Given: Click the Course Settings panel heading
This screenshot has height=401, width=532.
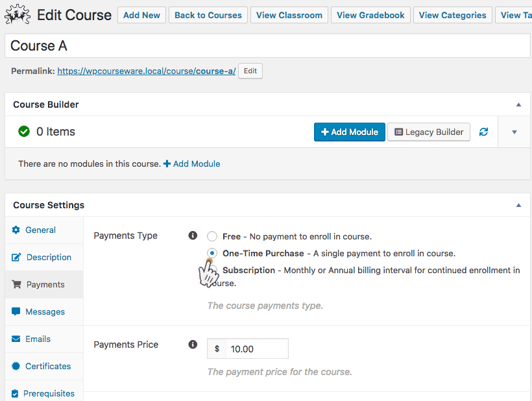Looking at the screenshot, I should pyautogui.click(x=49, y=205).
